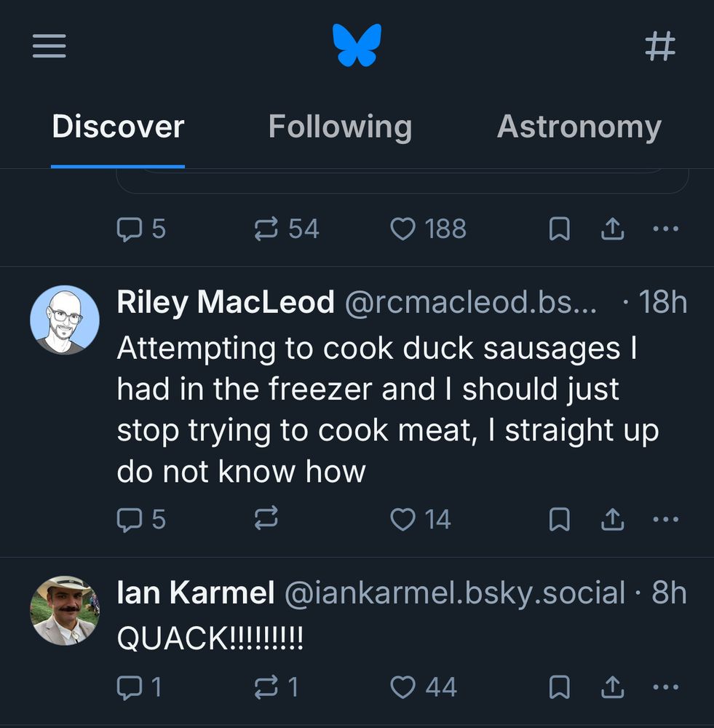The width and height of the screenshot is (714, 728).
Task: Switch to the Following tab
Action: tap(340, 127)
